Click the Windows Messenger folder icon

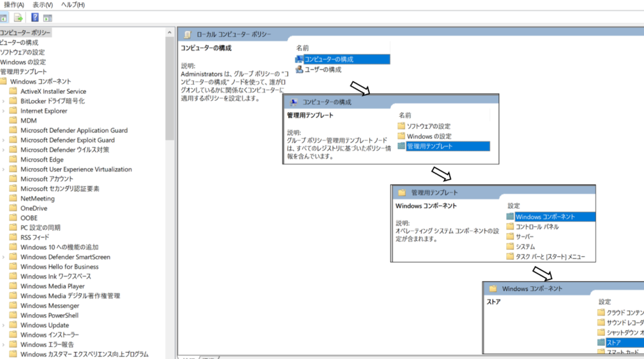13,306
